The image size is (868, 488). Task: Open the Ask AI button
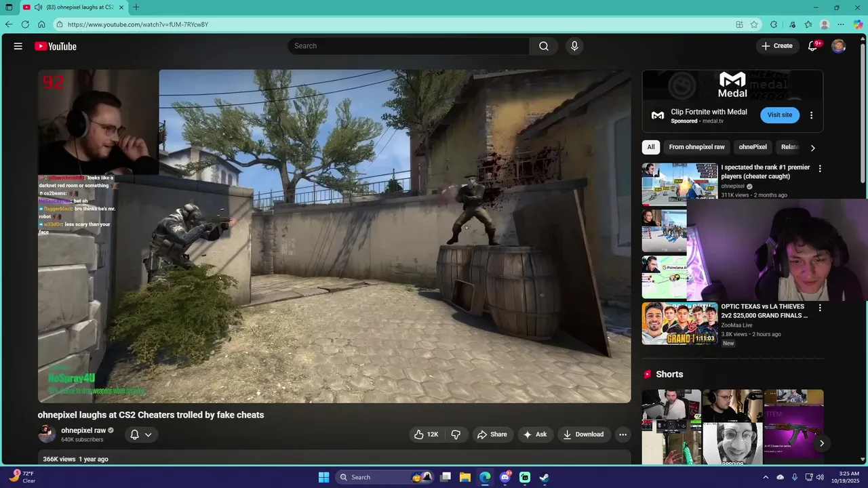(534, 434)
